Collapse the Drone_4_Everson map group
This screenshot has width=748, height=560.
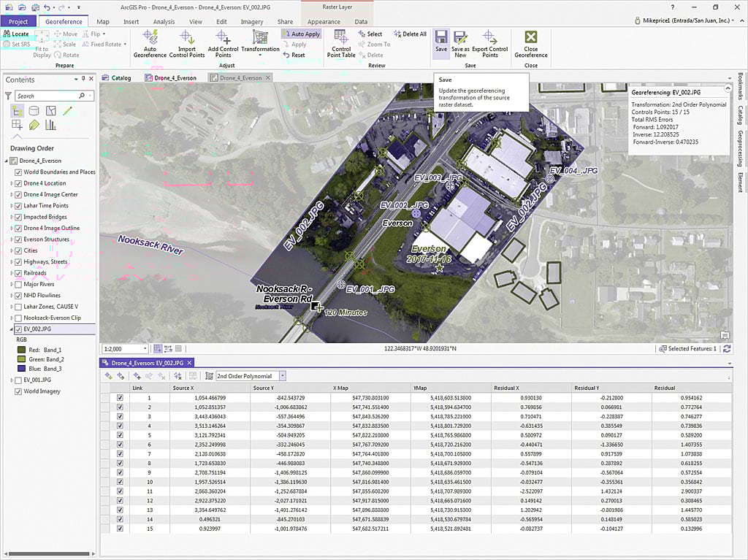(x=7, y=161)
